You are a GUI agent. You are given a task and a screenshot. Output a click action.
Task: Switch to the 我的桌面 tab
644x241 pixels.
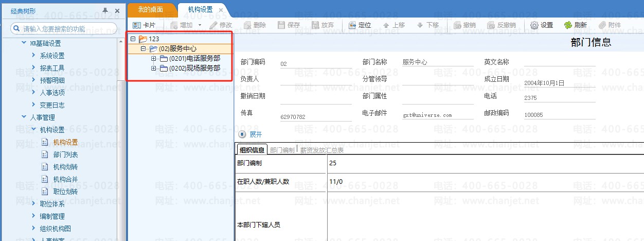(x=150, y=10)
